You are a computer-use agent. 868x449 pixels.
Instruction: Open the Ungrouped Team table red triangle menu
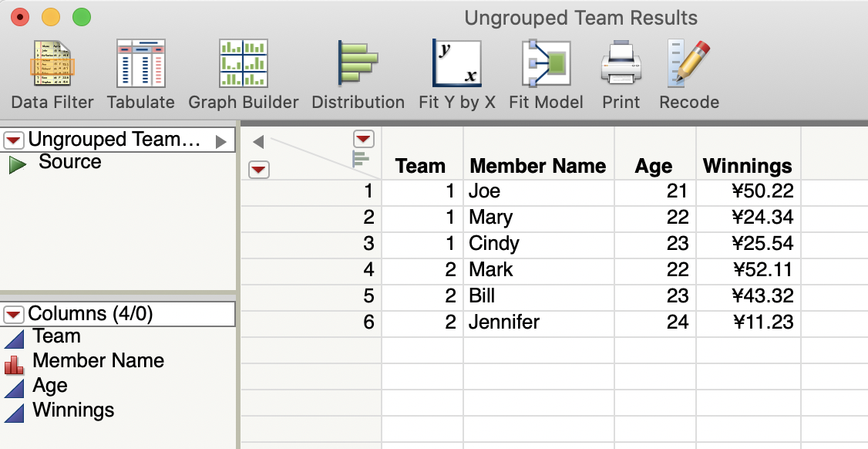point(14,140)
